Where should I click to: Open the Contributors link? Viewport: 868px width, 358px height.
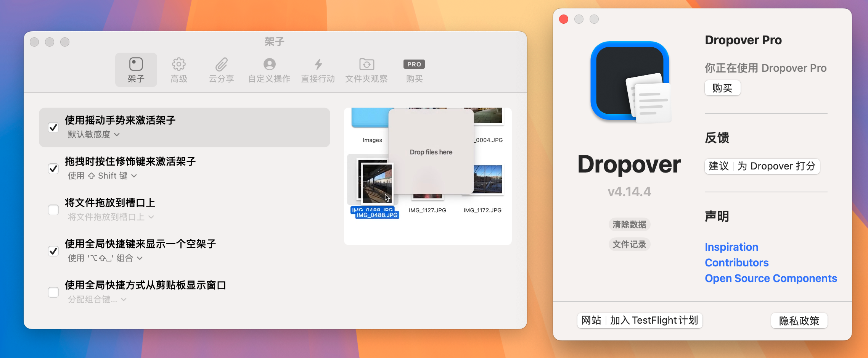pos(736,263)
